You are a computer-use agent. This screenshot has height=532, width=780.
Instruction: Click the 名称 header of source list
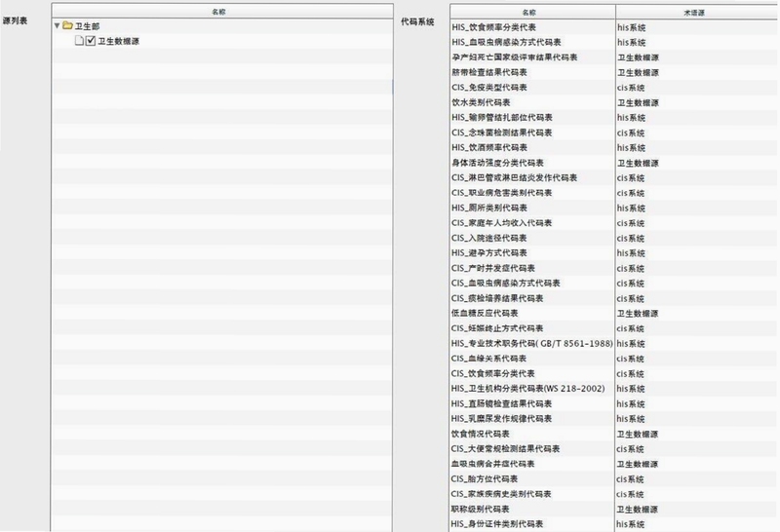[x=222, y=12]
